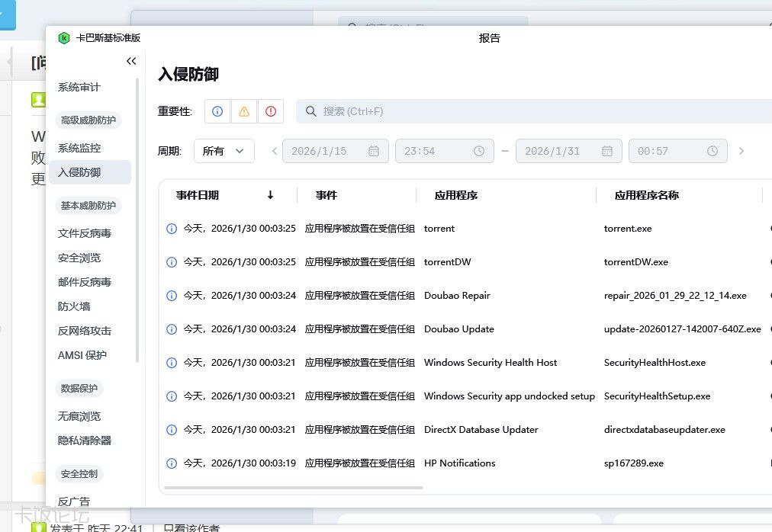The width and height of the screenshot is (772, 532).
Task: Open clock picker for 23:54 time
Action: [x=479, y=151]
